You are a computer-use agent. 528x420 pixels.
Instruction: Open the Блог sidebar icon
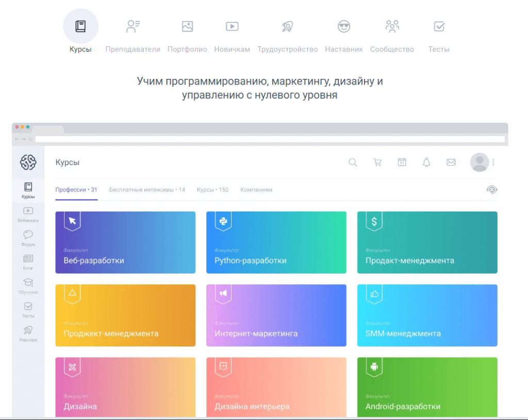click(28, 261)
